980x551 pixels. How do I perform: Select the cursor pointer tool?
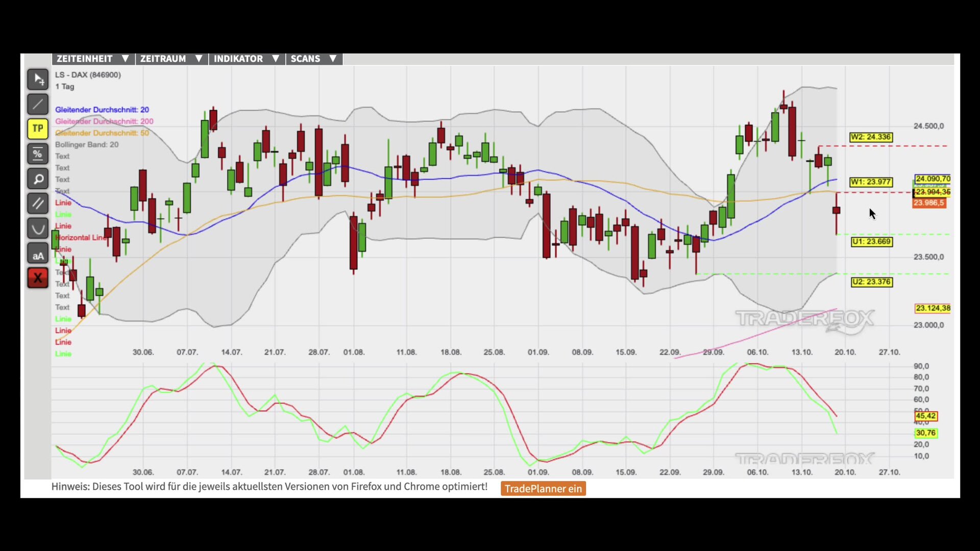point(38,80)
